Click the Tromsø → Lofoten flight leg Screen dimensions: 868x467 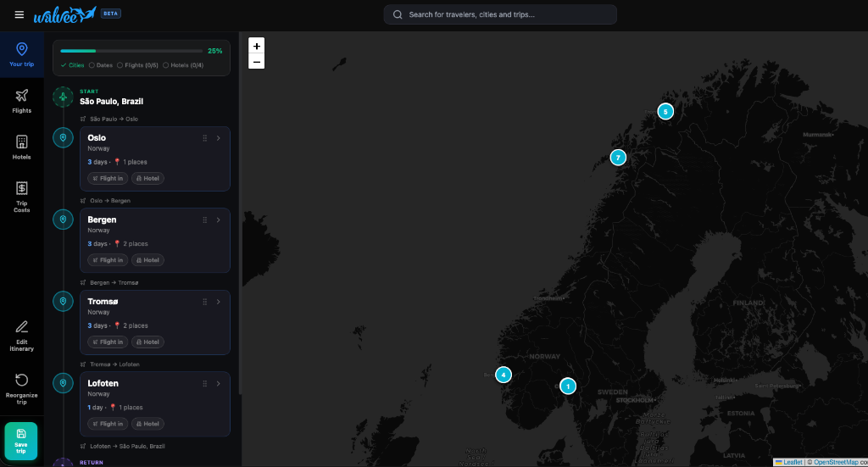point(109,364)
